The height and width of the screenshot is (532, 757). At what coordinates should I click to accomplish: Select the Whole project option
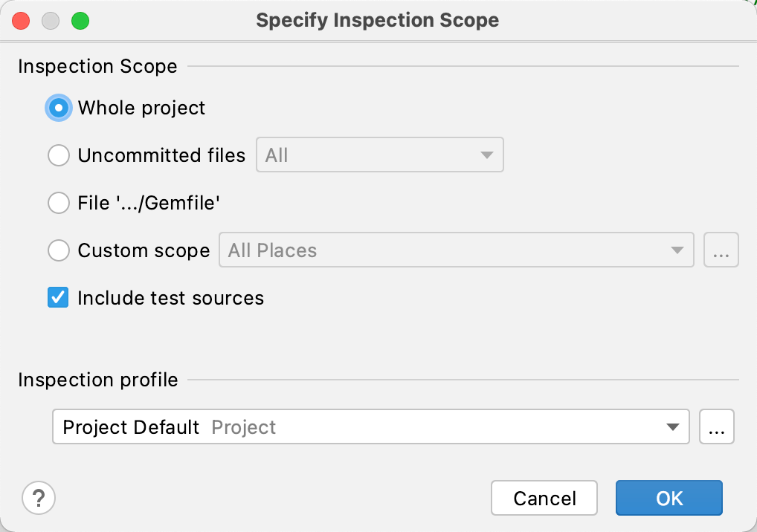tap(58, 108)
